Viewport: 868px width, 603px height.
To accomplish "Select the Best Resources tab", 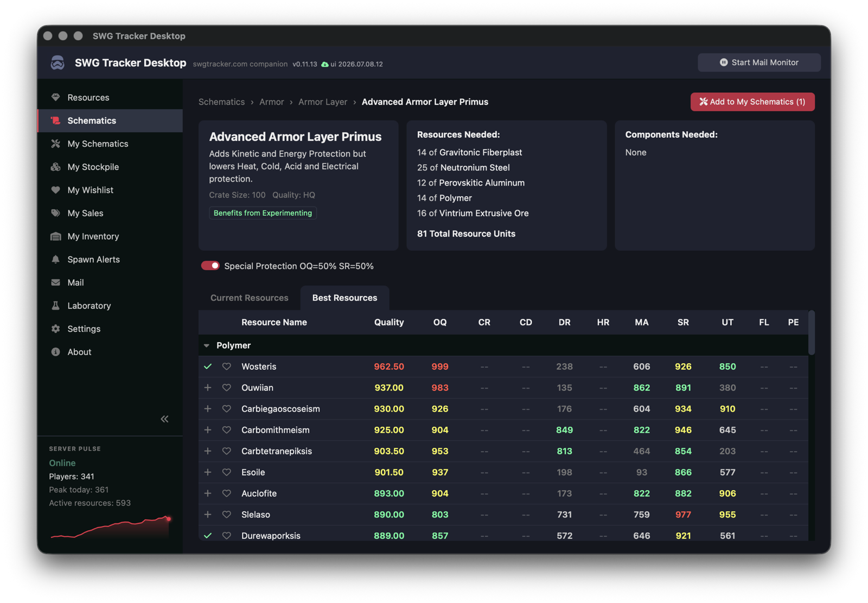I will point(344,298).
